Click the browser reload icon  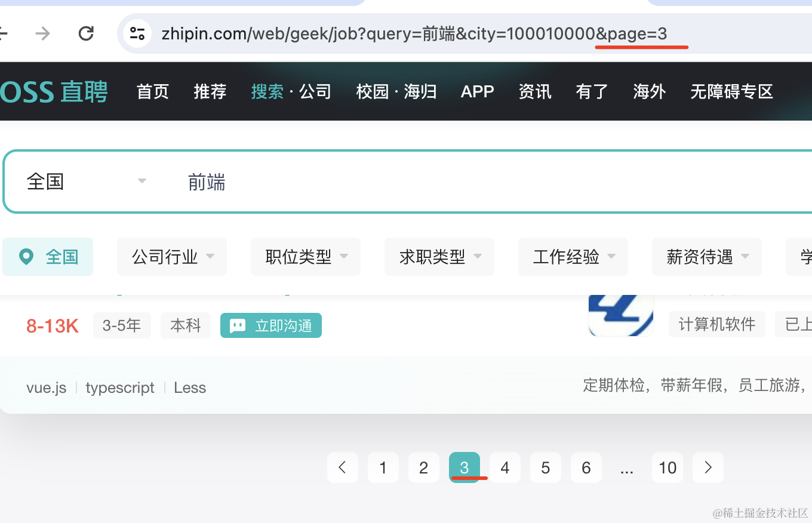coord(86,33)
